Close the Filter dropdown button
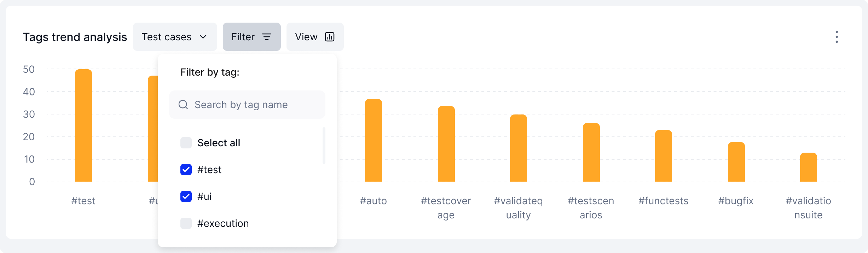Viewport: 868px width, 253px height. [x=251, y=37]
